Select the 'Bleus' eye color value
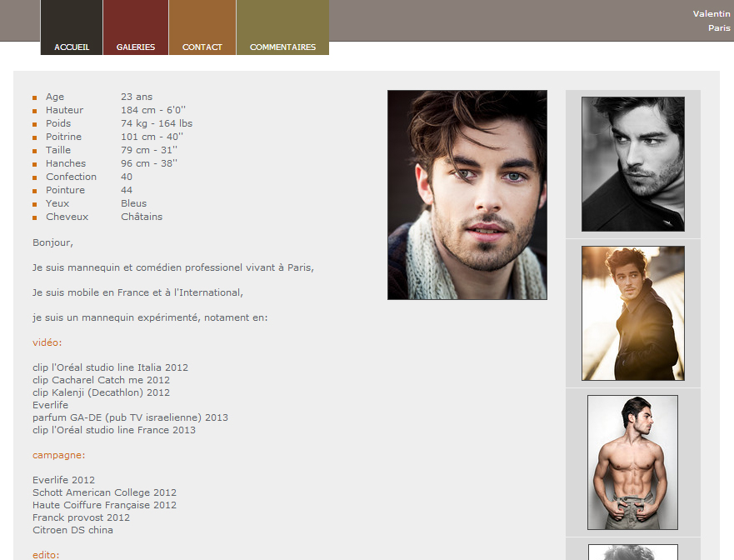Screen dimensions: 734x560 pos(134,203)
